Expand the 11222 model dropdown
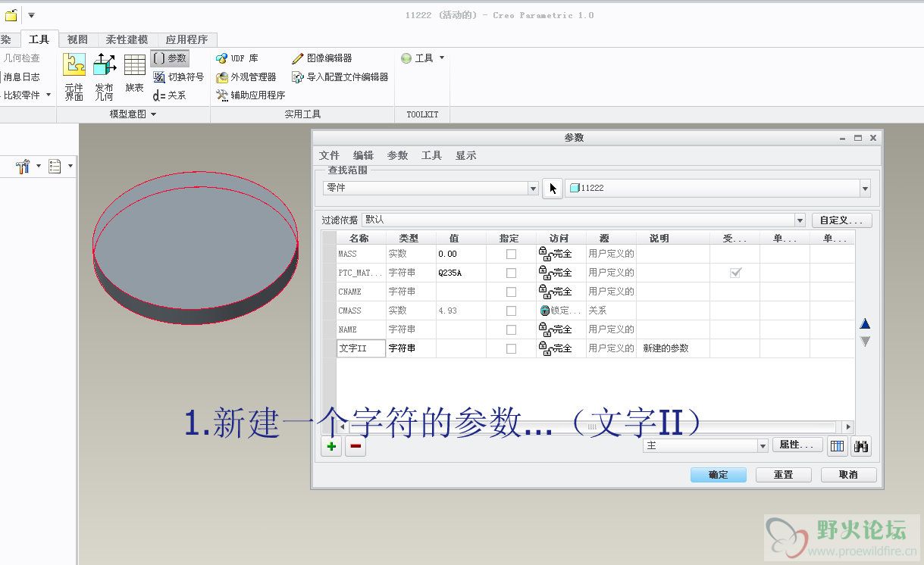924x565 pixels. pyautogui.click(x=865, y=188)
